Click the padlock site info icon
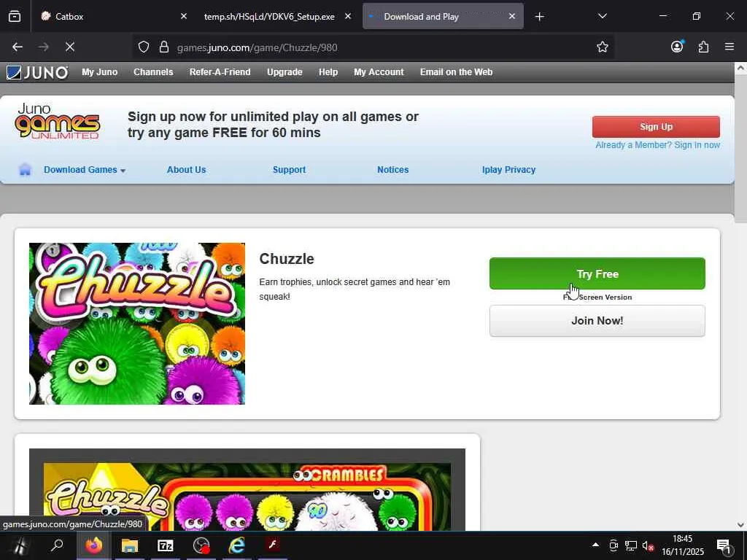Screen dimensions: 747x560 pyautogui.click(x=164, y=47)
